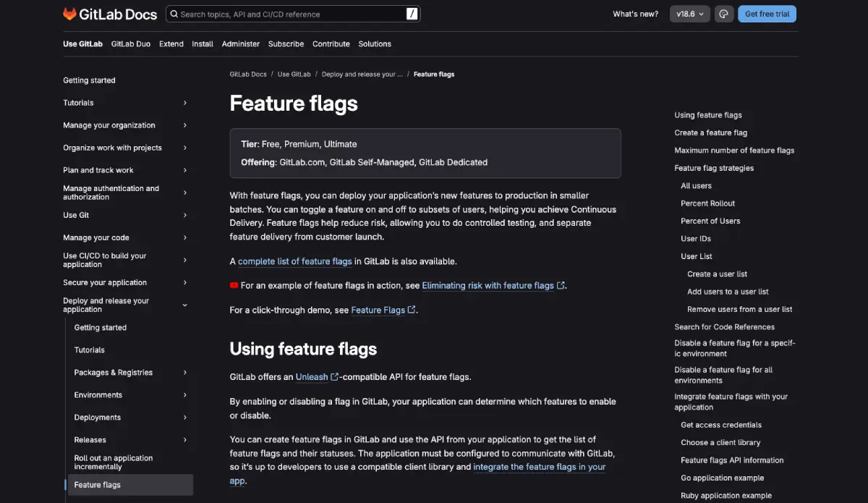Click the Feature Flags demo external-link icon
The height and width of the screenshot is (503, 868).
click(412, 310)
